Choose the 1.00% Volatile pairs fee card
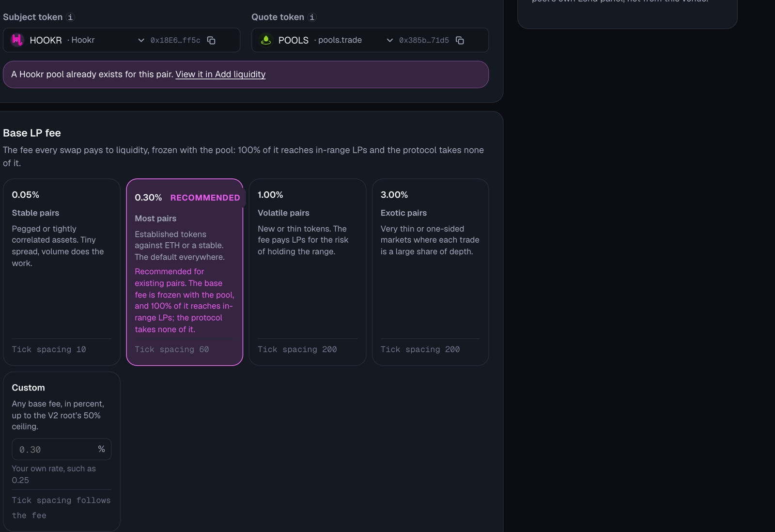 (x=308, y=272)
